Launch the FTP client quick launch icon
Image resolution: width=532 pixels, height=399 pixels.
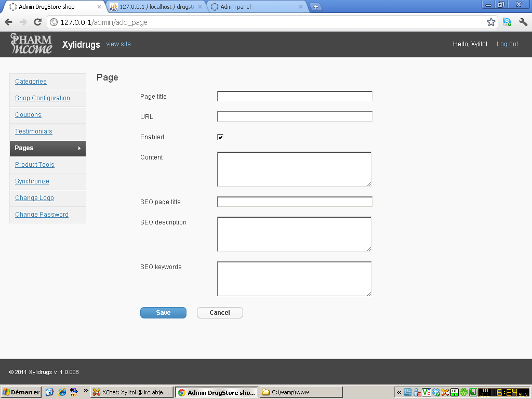[74, 392]
